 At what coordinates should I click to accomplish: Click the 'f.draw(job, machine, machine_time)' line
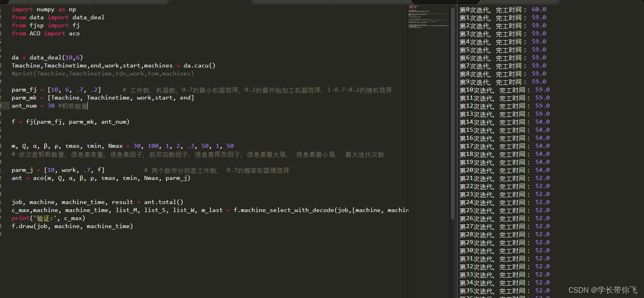(72, 226)
